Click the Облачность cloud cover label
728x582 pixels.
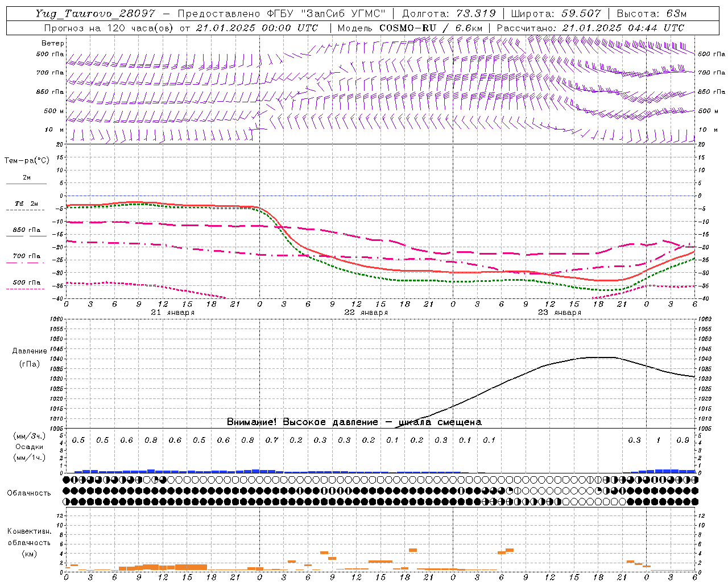coord(29,493)
